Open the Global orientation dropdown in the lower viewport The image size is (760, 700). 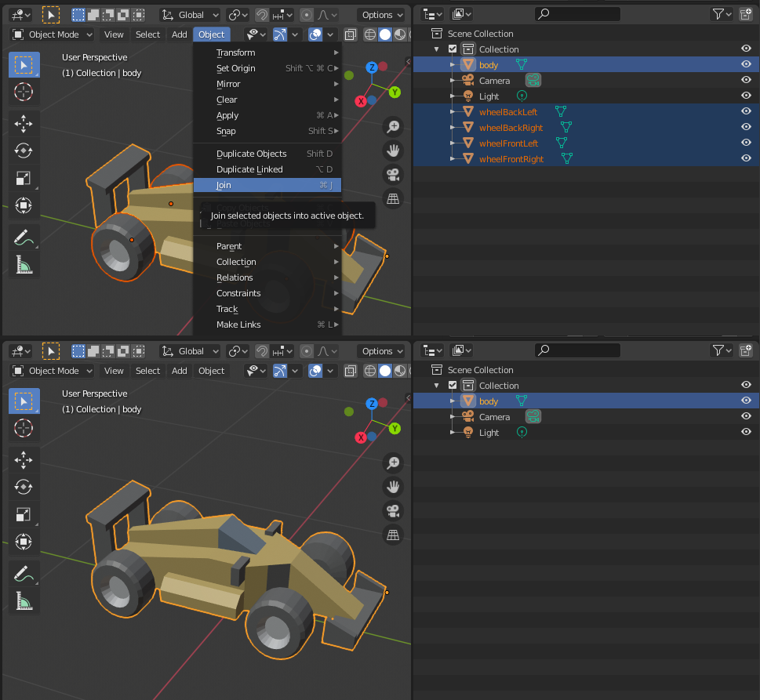[191, 351]
